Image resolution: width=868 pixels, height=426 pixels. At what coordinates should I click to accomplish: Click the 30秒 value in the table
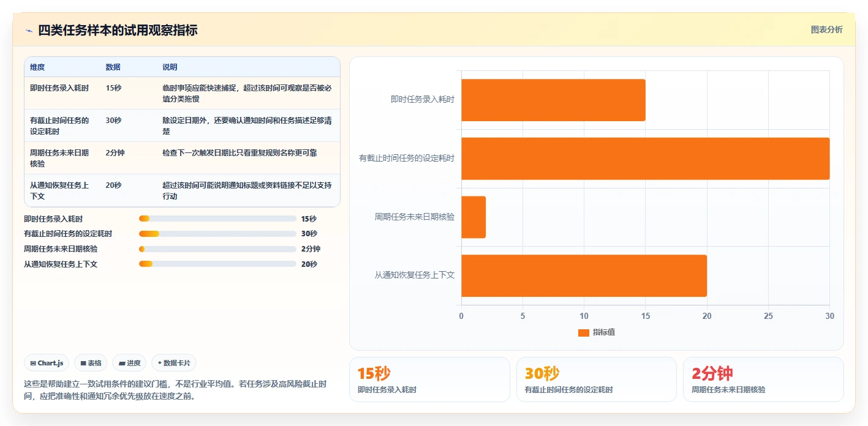(113, 121)
